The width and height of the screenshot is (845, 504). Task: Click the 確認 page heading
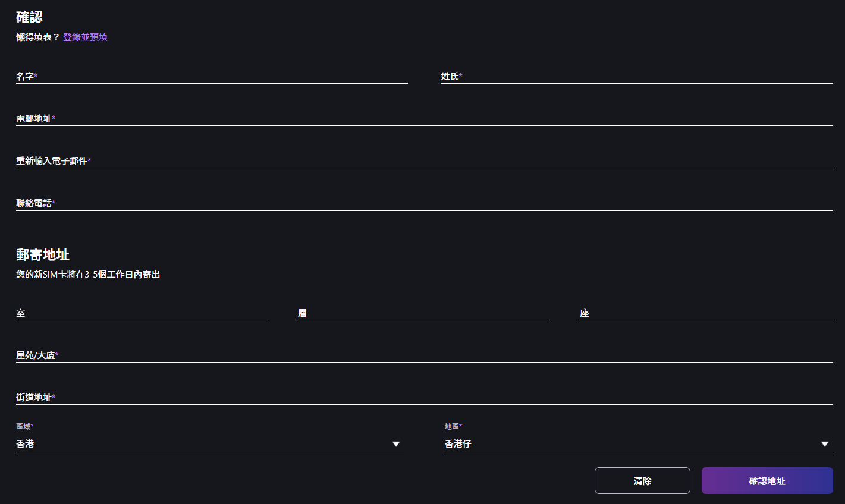click(29, 17)
